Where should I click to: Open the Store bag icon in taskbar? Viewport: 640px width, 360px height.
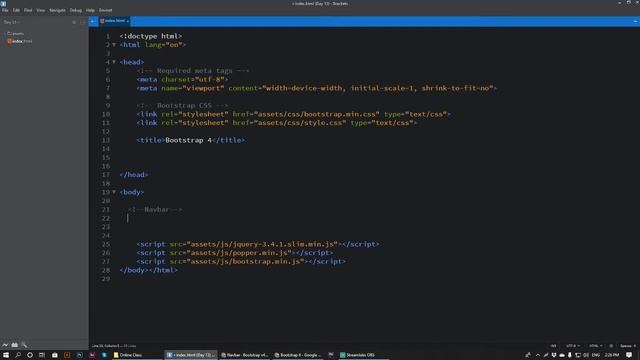coord(55,355)
